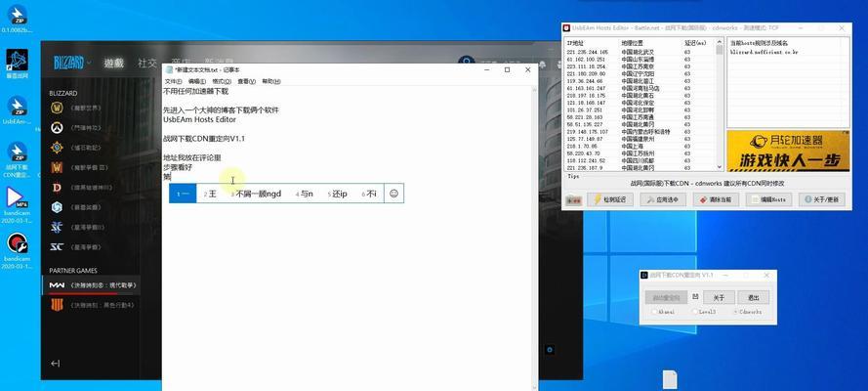Viewport: 868px width, 391px height.
Task: Select the Diablo III icon in Battle.net sidebar
Action: pos(57,188)
